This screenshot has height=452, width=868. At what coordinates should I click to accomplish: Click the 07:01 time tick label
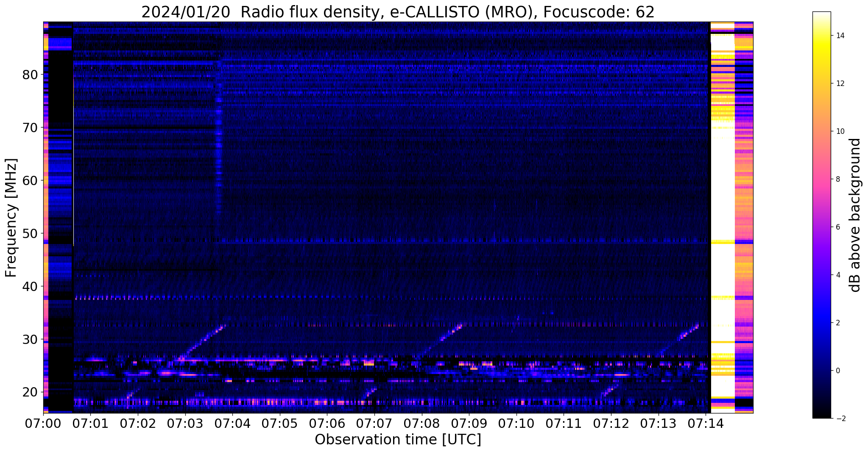click(90, 423)
